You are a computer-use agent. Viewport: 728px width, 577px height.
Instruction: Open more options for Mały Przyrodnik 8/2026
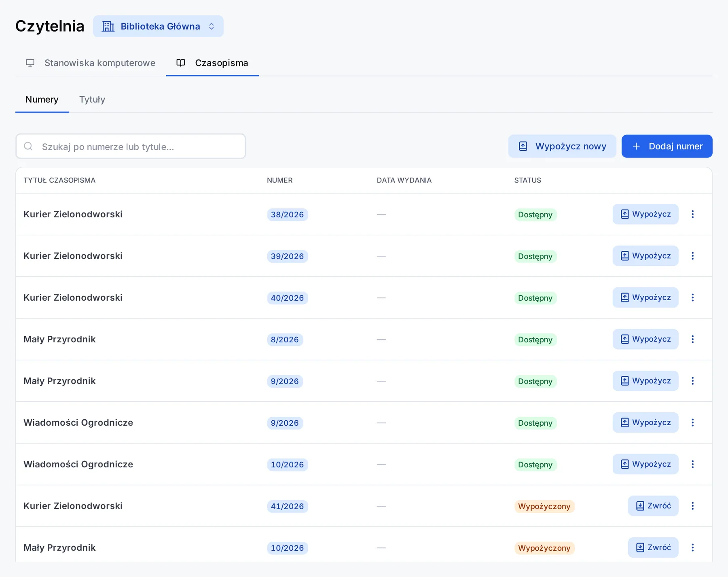coord(692,339)
